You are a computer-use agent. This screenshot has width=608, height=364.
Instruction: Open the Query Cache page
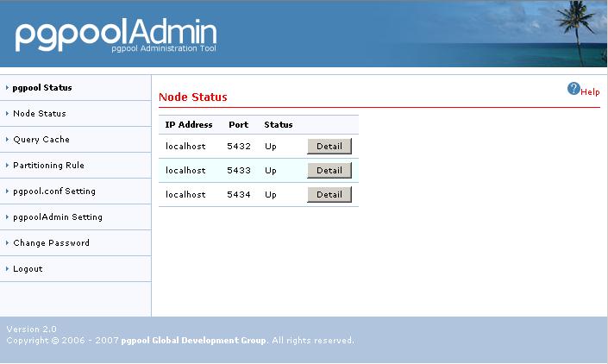(x=41, y=140)
